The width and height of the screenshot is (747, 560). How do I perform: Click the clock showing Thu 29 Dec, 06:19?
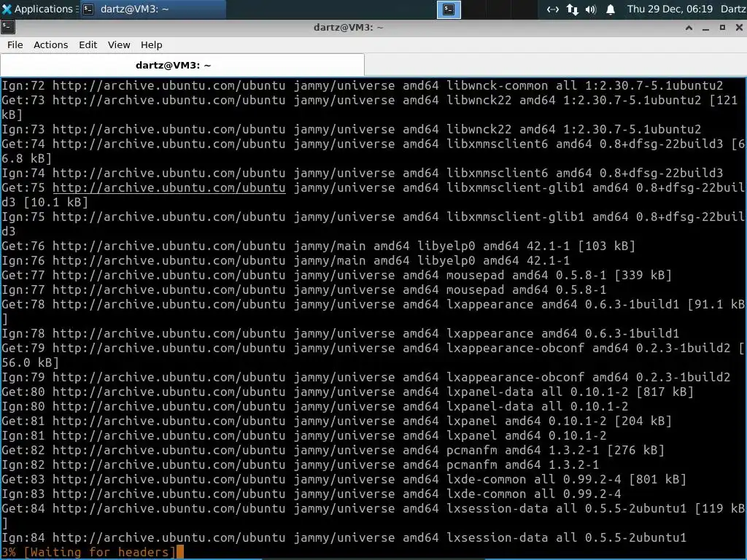670,9
